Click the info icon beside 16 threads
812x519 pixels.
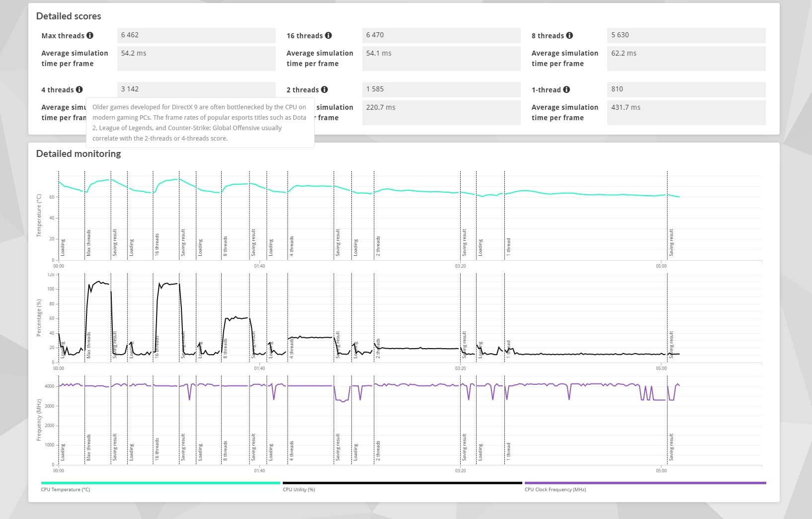(x=328, y=35)
